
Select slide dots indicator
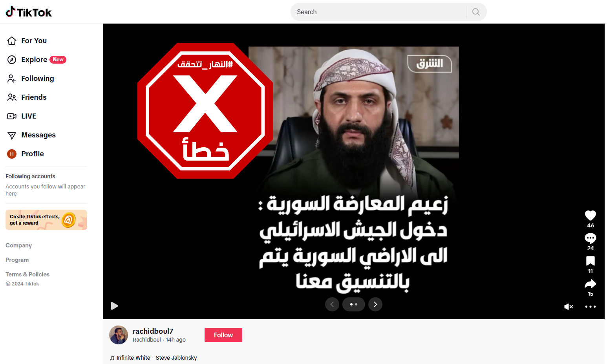354,304
